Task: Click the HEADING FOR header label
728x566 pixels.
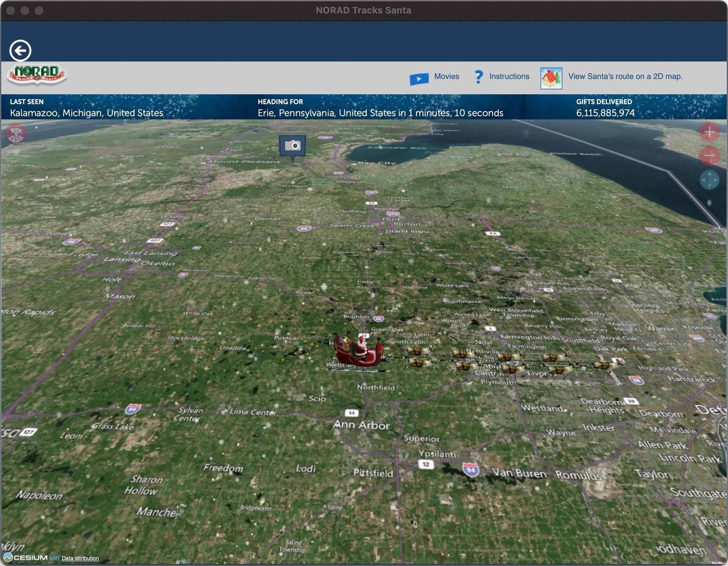Action: (280, 102)
